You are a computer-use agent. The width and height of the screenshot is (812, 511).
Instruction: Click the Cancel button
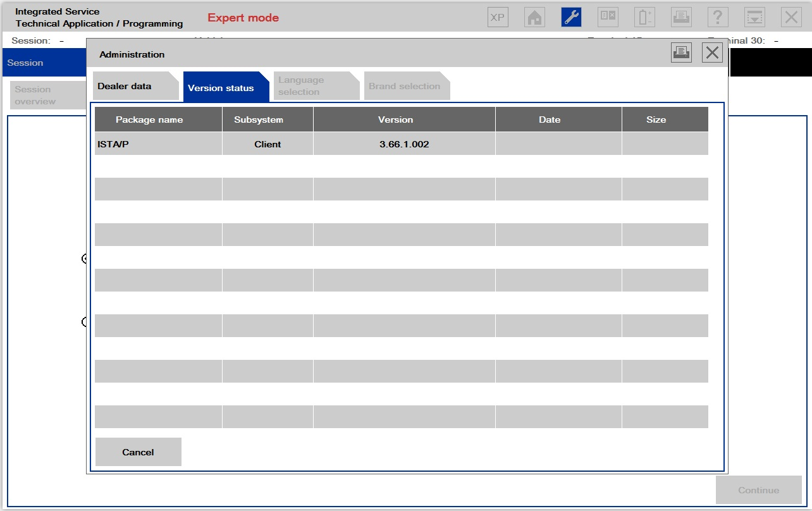[138, 452]
